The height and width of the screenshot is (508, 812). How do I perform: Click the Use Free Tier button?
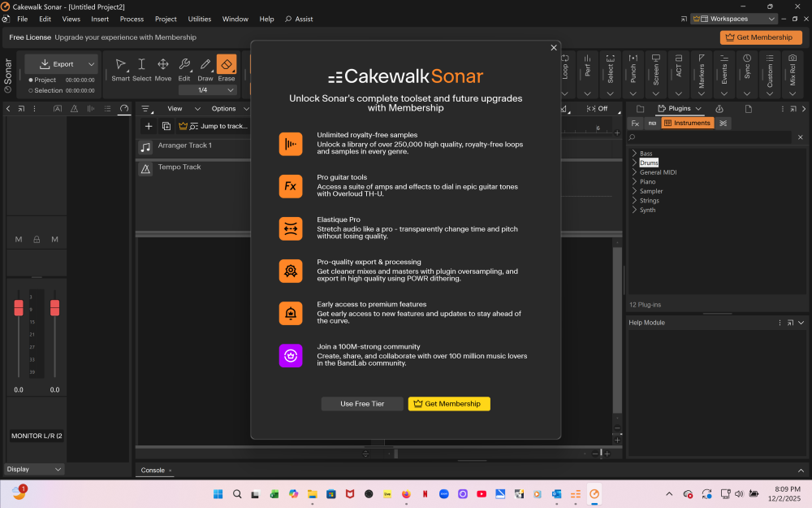point(361,403)
